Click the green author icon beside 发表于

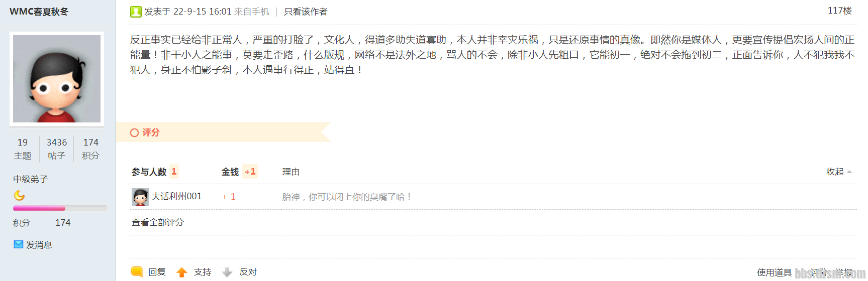(136, 12)
